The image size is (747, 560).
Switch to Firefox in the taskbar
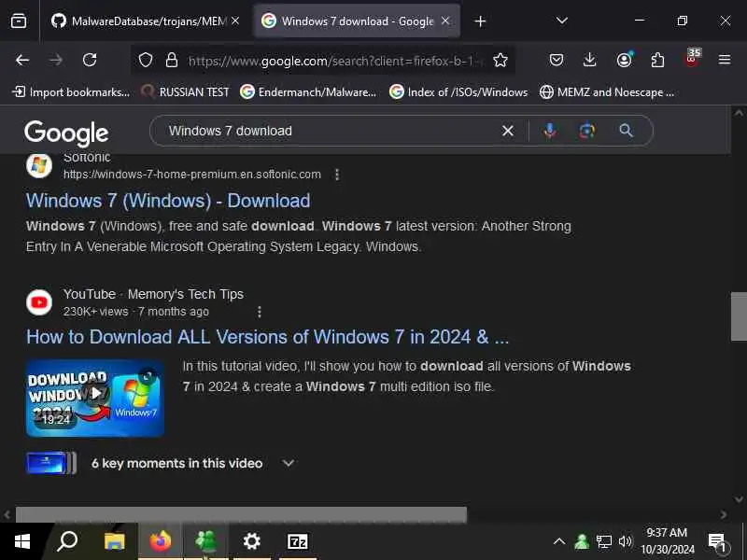click(160, 541)
